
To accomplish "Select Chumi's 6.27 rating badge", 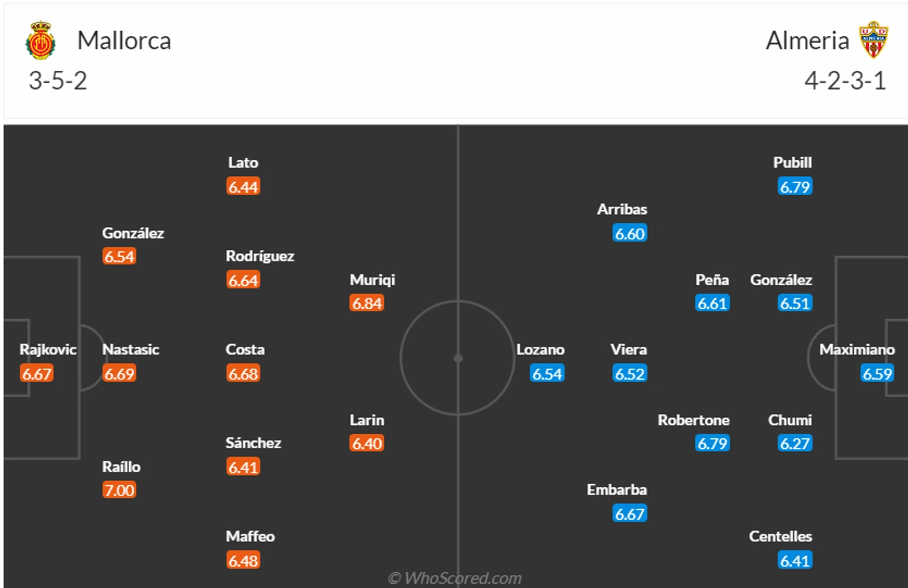I will (x=795, y=444).
